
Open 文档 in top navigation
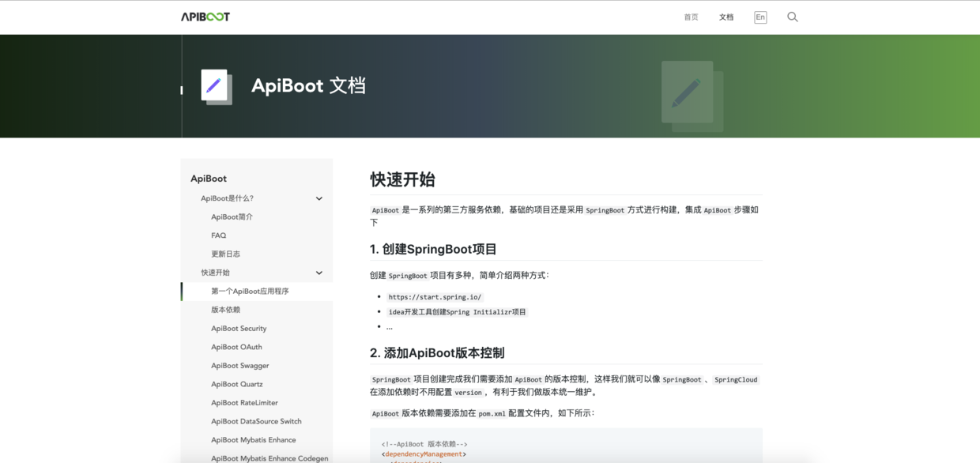726,17
